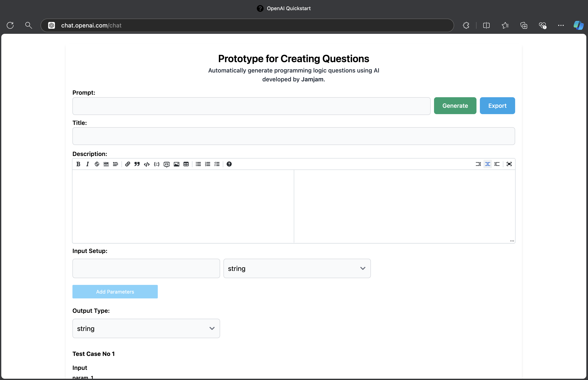Viewport: 588px width, 380px height.
Task: Focus the Prompt input field
Action: pos(251,106)
